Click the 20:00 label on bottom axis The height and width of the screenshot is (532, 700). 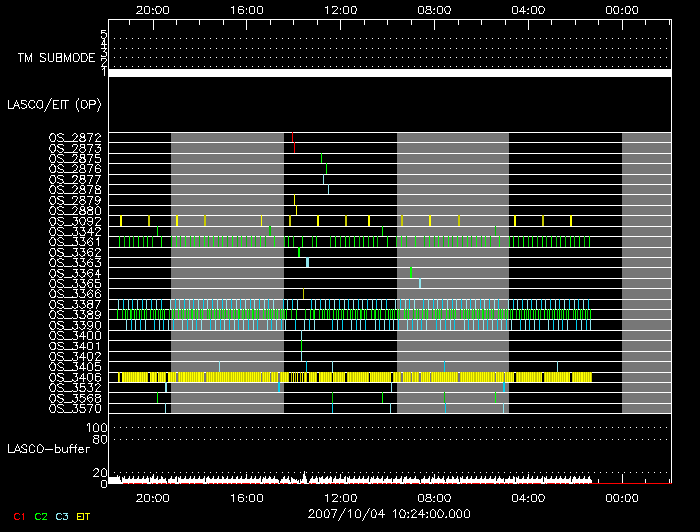152,497
